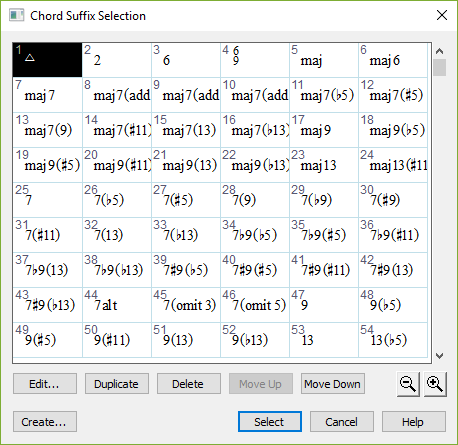Image resolution: width=458 pixels, height=445 pixels.
Task: Select the 13 suffix in slot 53
Action: (324, 340)
